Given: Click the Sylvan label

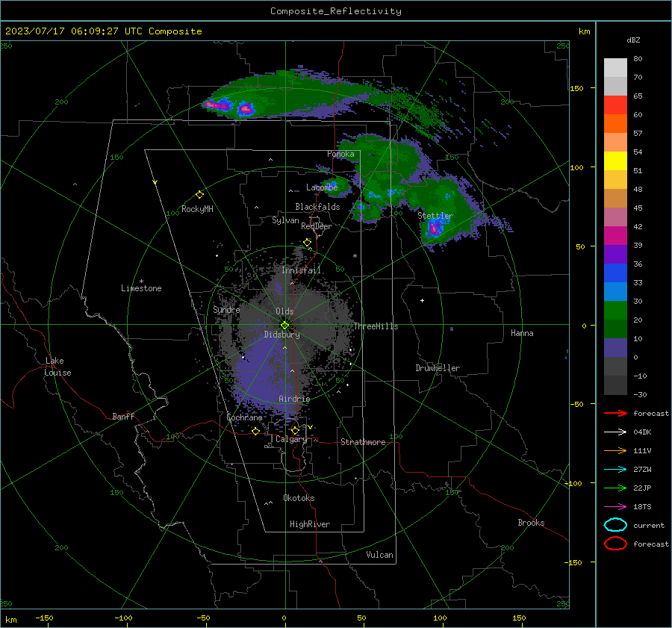Looking at the screenshot, I should tap(285, 220).
